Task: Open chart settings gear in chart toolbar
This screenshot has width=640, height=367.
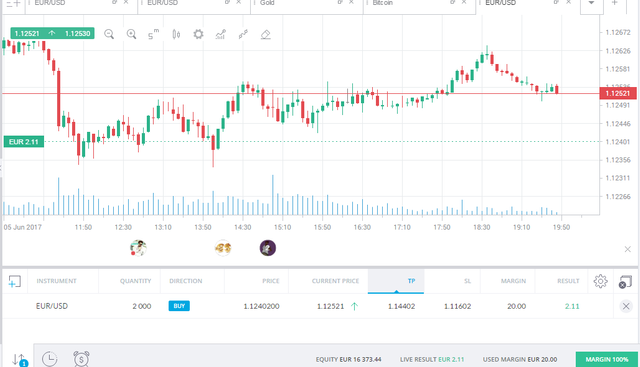Action: point(198,34)
